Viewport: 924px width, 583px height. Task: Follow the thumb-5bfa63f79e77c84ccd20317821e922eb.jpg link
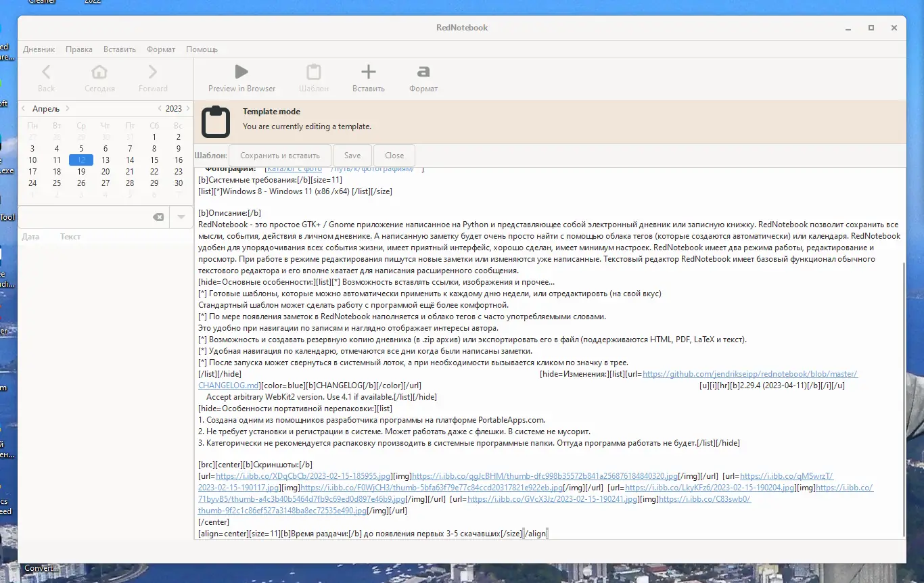pyautogui.click(x=432, y=488)
